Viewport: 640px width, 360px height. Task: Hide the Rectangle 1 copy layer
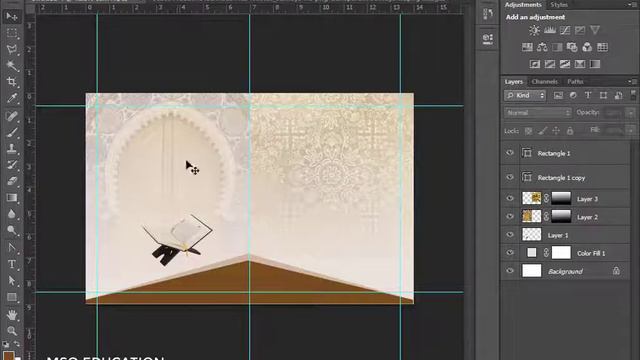[510, 178]
